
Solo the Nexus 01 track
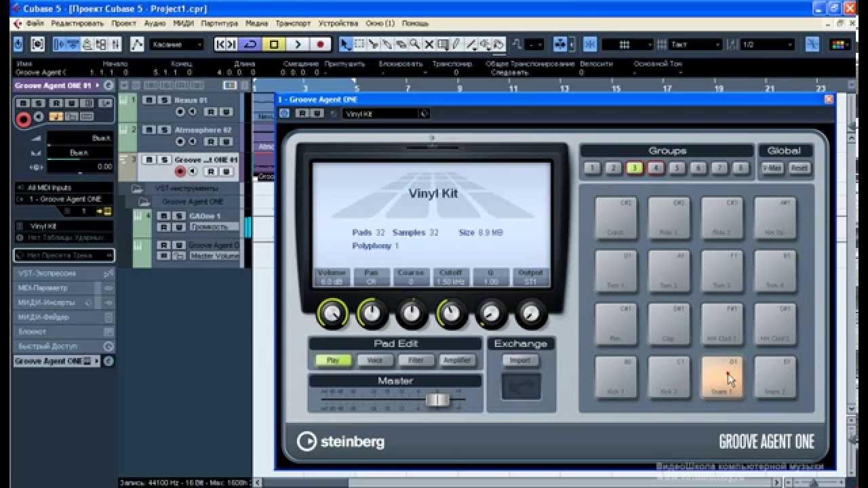[x=163, y=100]
